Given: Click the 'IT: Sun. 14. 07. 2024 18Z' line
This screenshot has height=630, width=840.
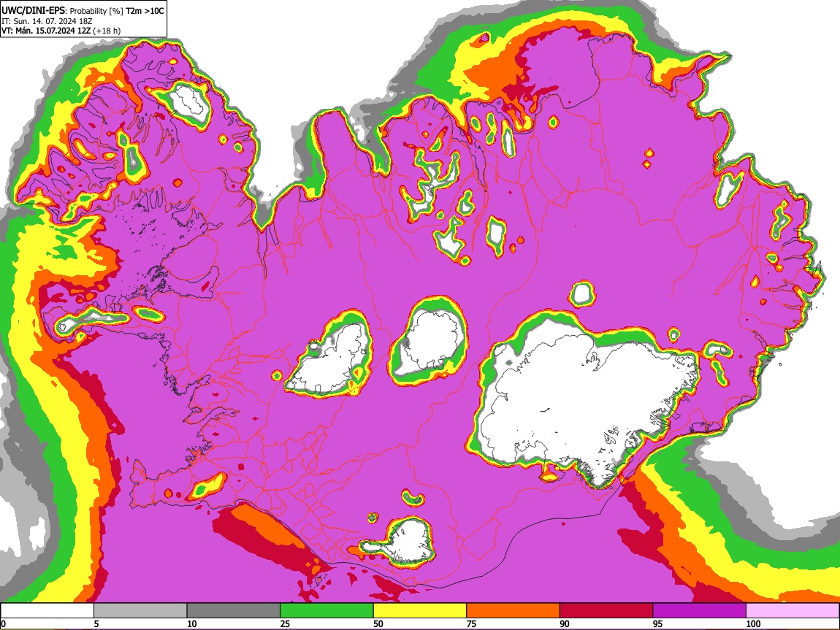Looking at the screenshot, I should [x=47, y=21].
